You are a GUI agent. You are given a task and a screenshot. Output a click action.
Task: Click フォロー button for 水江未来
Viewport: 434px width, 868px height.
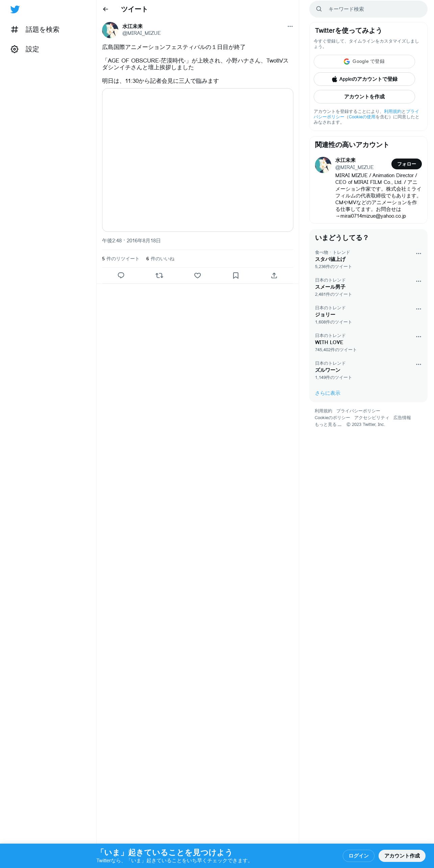[x=407, y=164]
